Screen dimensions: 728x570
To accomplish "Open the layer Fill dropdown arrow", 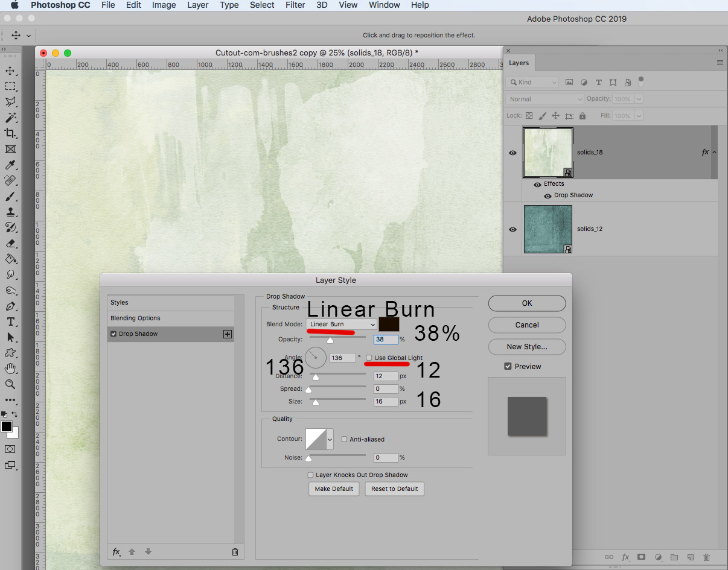I will (639, 116).
